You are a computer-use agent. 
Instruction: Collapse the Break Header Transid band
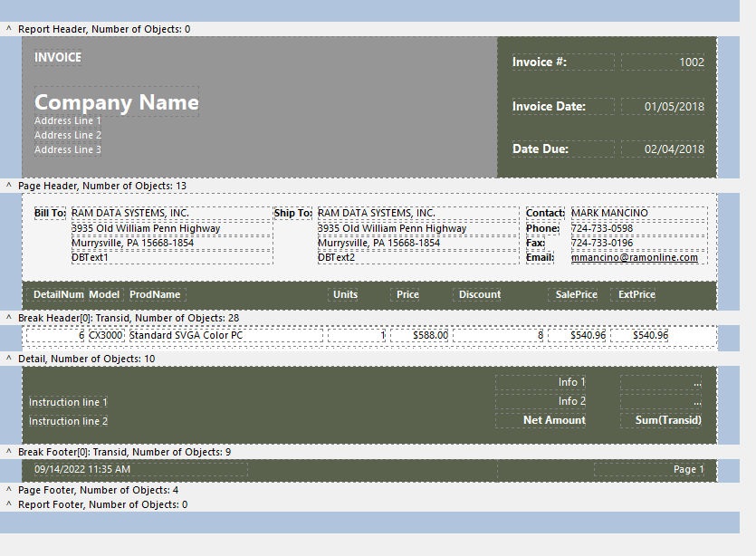9,318
